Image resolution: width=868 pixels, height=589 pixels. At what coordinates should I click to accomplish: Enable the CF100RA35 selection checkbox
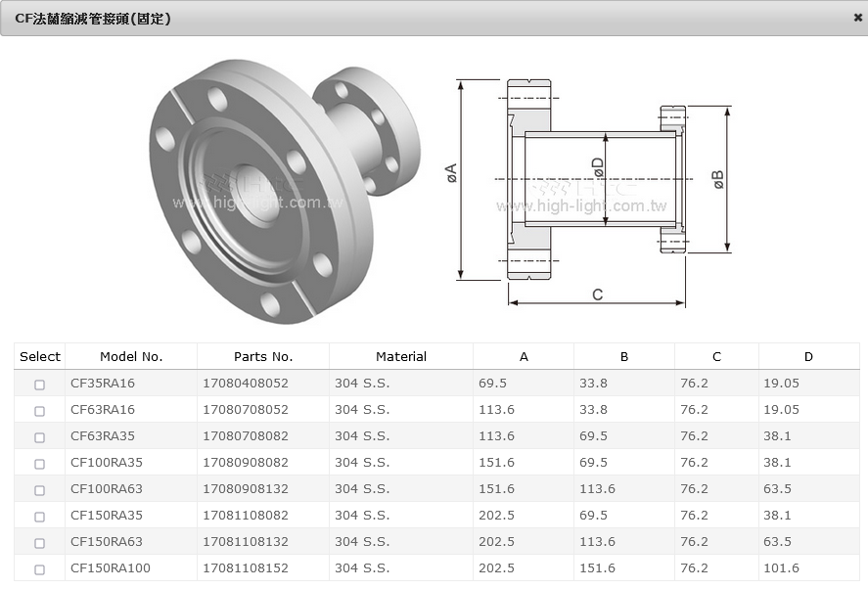[x=40, y=464]
